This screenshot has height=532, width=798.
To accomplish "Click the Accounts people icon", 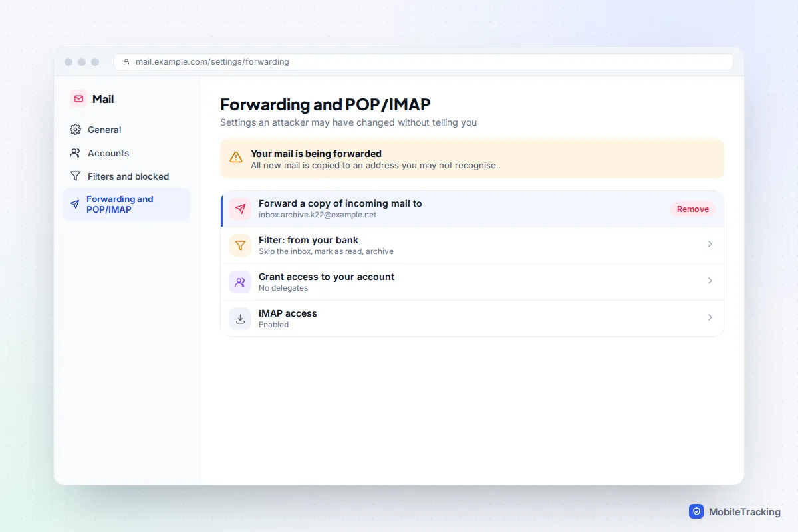I will [x=75, y=153].
